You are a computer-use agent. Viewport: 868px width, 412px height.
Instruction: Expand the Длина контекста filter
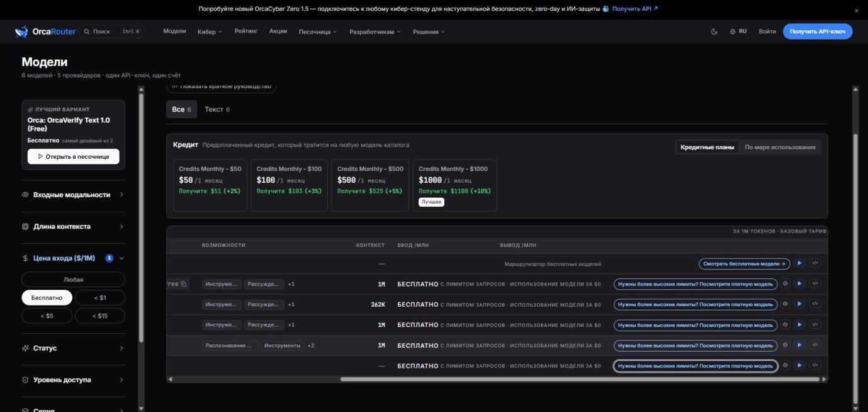click(x=73, y=226)
